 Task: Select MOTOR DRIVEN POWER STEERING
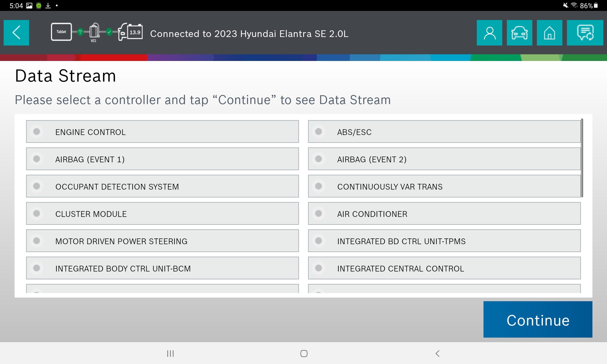[162, 241]
